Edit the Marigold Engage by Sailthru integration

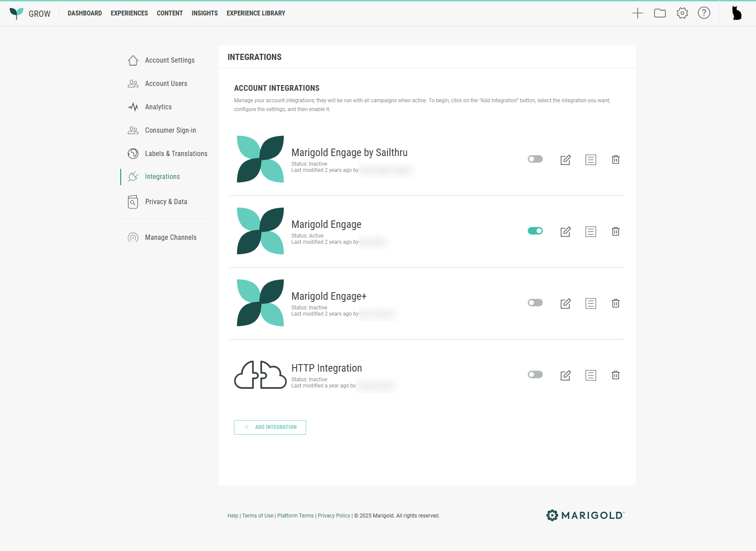[x=565, y=160]
